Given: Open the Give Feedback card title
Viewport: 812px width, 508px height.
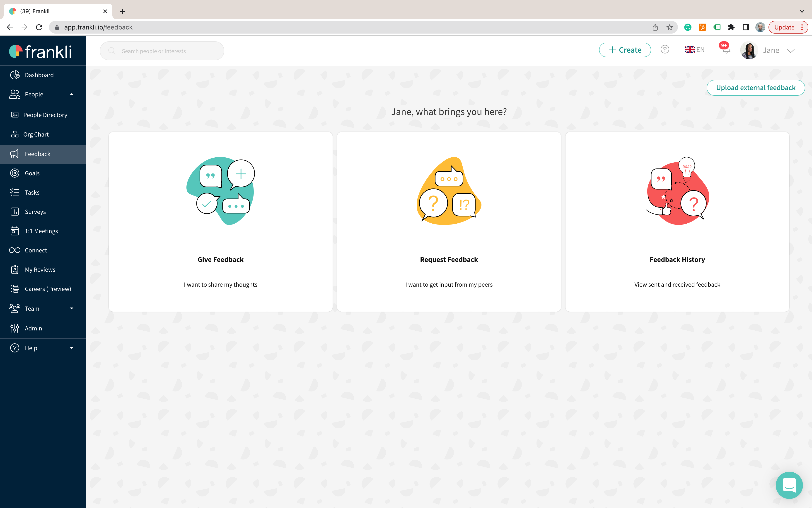Looking at the screenshot, I should (220, 259).
